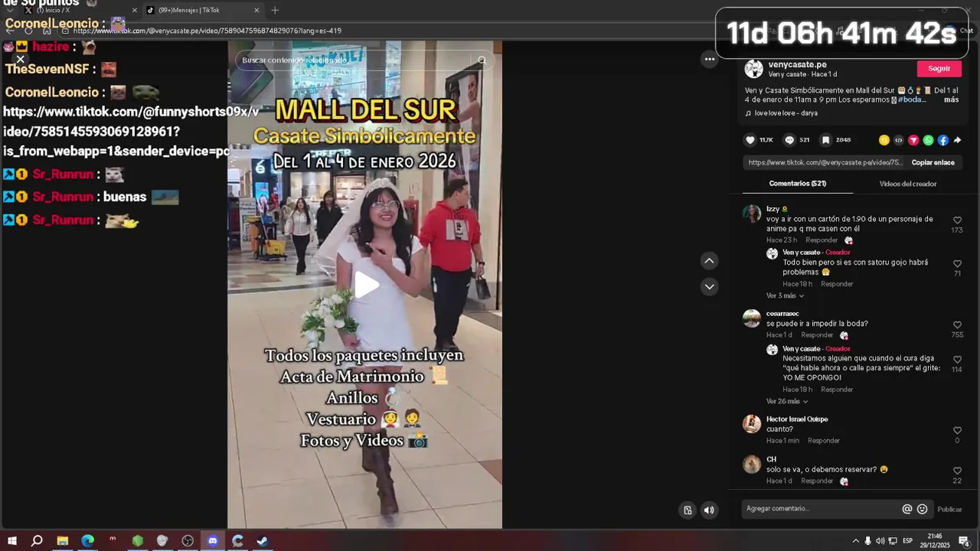Go to previous video with up arrow
The width and height of the screenshot is (980, 551).
point(709,261)
